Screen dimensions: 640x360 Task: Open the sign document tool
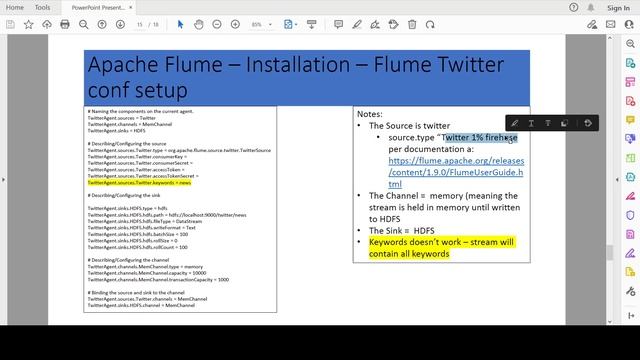pyautogui.click(x=375, y=24)
